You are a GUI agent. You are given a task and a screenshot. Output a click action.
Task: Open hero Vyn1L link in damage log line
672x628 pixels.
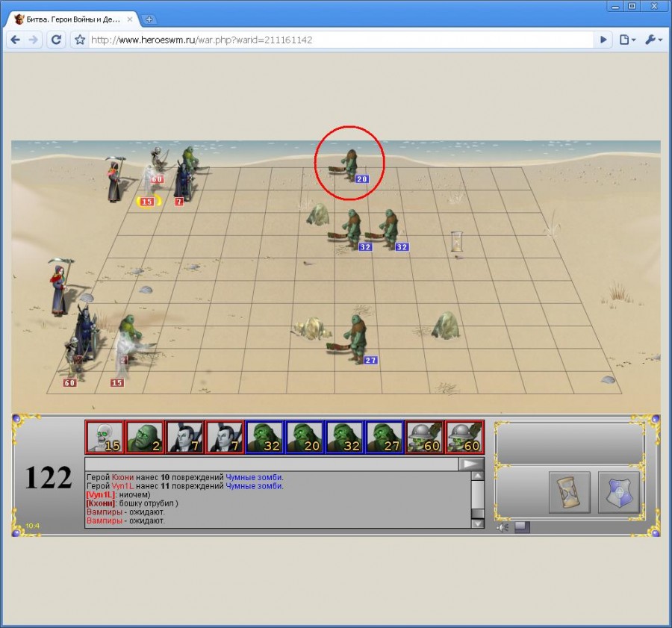[x=123, y=486]
